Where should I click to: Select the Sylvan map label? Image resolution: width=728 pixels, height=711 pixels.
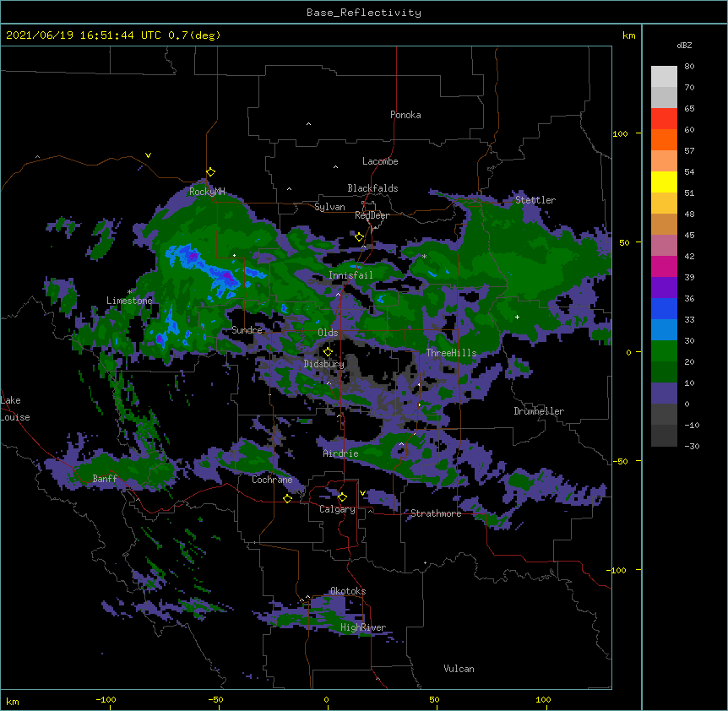[329, 207]
